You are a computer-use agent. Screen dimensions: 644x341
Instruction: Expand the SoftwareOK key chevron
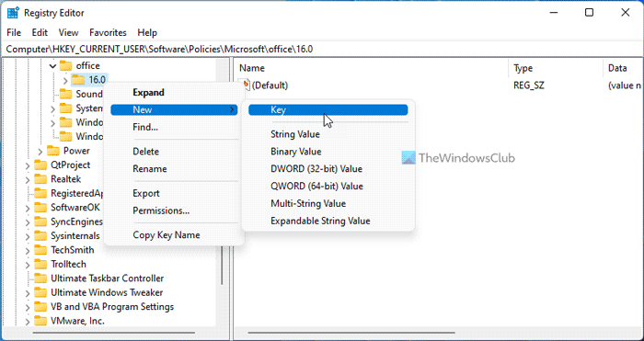(x=28, y=208)
